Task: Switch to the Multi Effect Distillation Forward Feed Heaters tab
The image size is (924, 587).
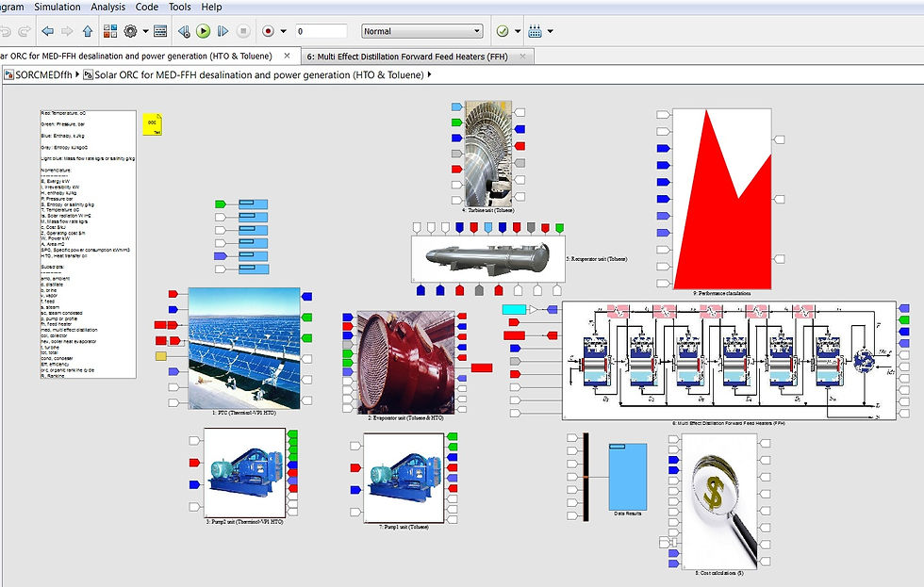Action: [406, 57]
